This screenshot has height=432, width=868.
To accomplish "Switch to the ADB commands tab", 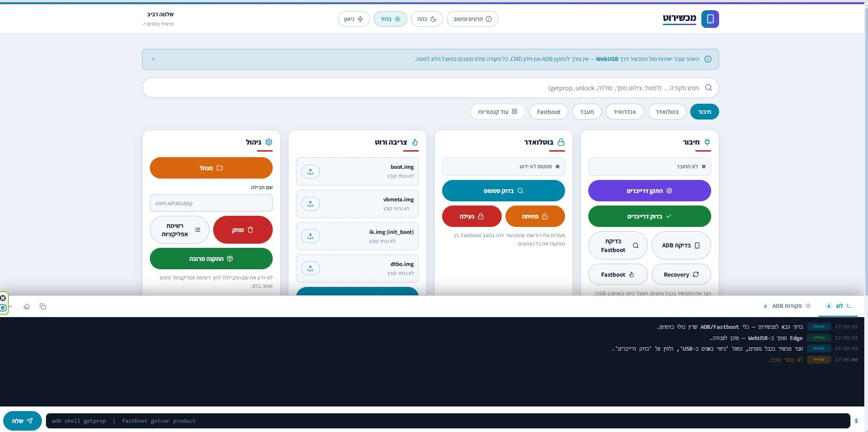I will [x=786, y=306].
